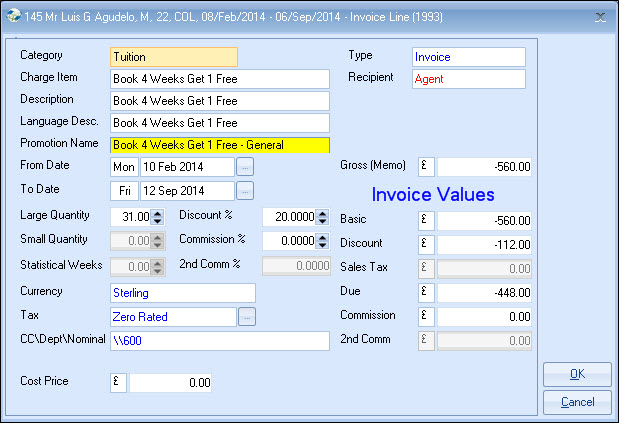Close the Invoice Line dialog window
Viewport: 619px width, 423px height.
click(600, 16)
